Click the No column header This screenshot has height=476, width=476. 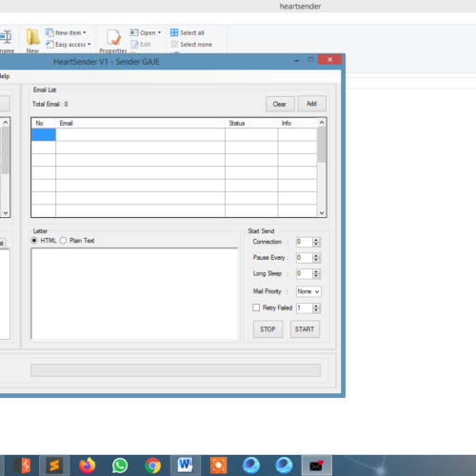click(x=44, y=123)
